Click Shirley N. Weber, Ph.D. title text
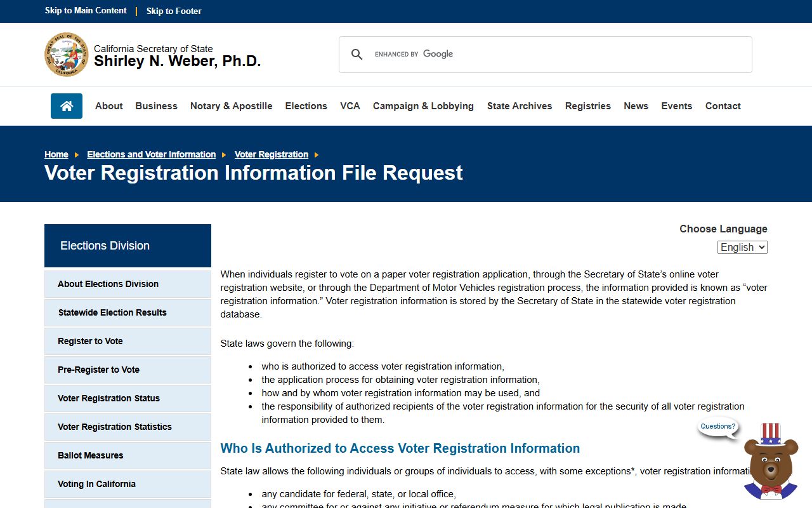This screenshot has width=812, height=508. [x=178, y=62]
